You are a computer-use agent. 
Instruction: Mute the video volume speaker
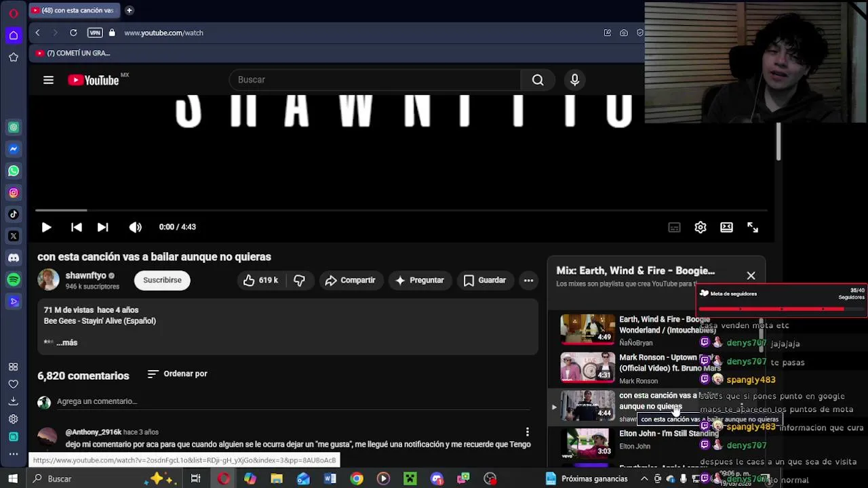(x=136, y=227)
